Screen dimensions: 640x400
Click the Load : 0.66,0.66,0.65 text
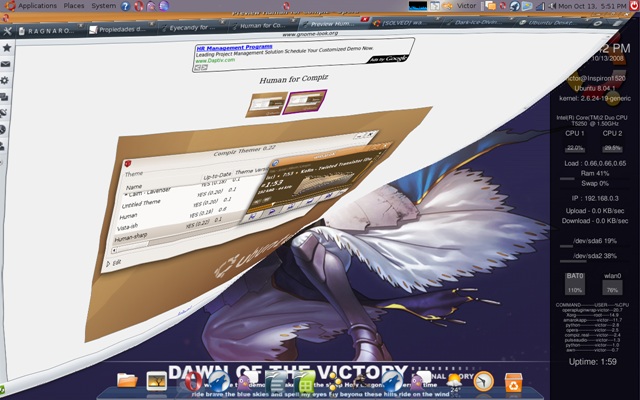tap(595, 163)
